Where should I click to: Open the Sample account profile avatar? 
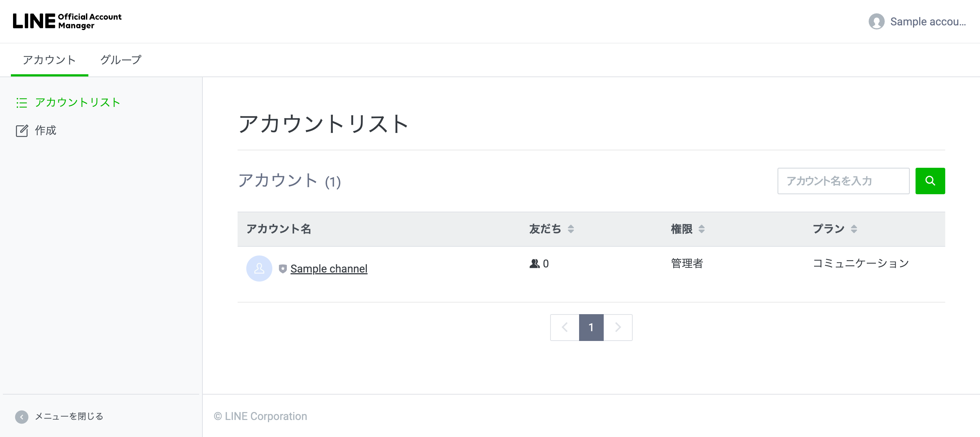(x=876, y=21)
